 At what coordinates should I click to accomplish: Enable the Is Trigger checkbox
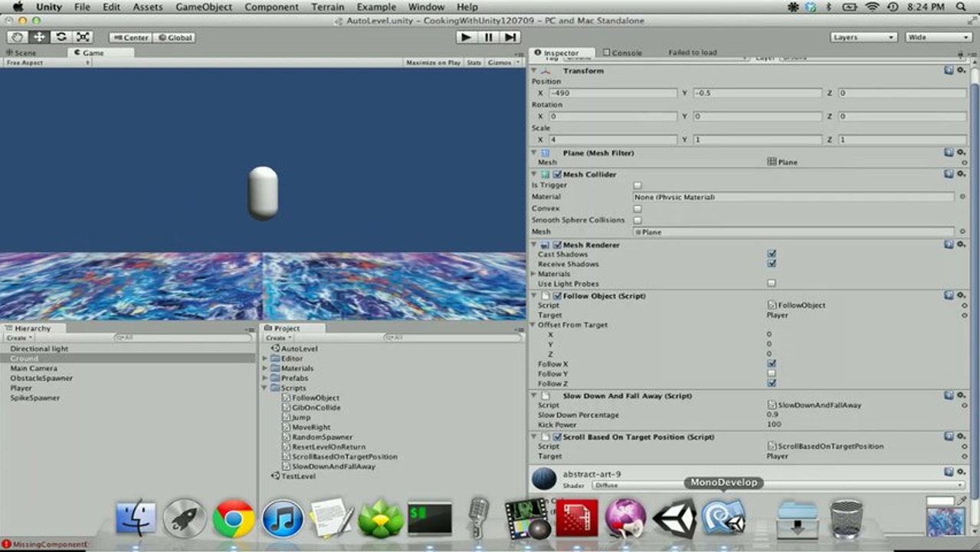click(637, 186)
